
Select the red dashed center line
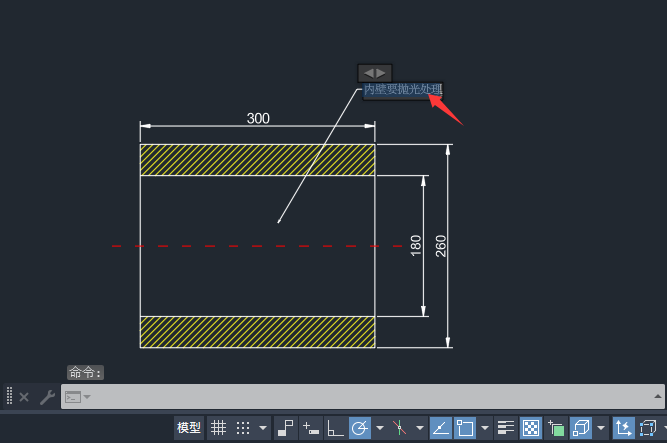[x=257, y=246]
